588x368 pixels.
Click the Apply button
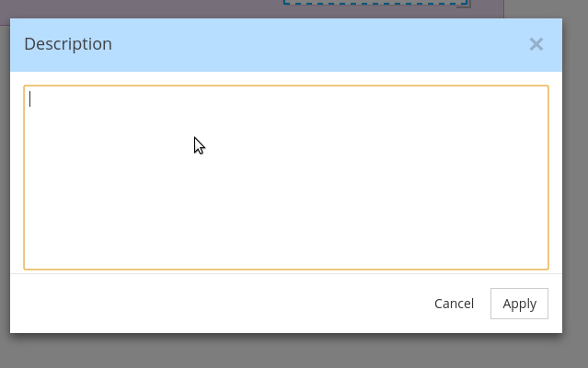(519, 304)
